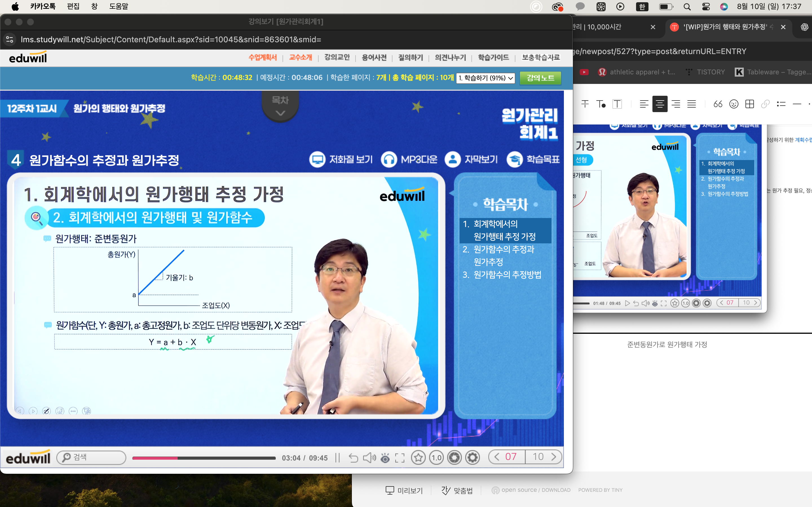Seek on the lecture progress bar
Viewport: 812px width, 507px height.
point(204,458)
